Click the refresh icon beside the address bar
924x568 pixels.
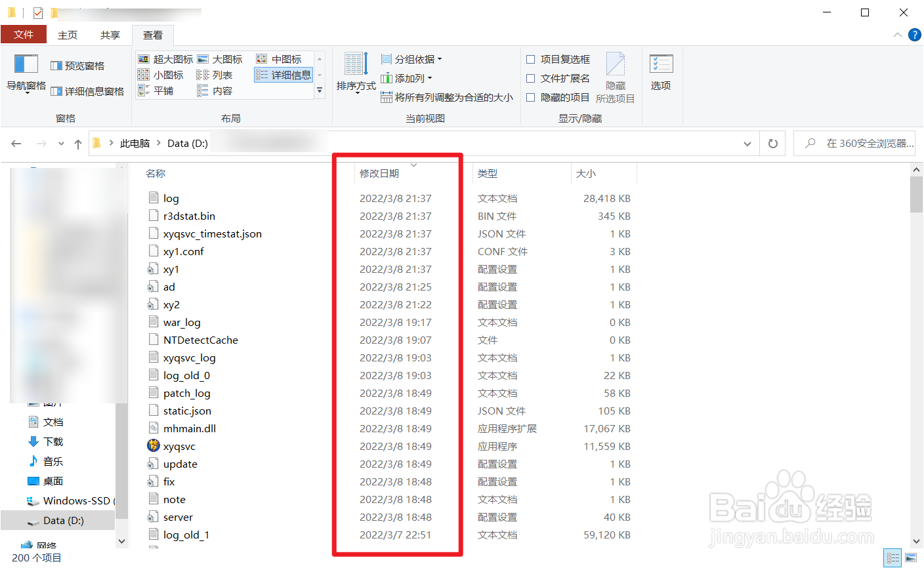point(772,143)
